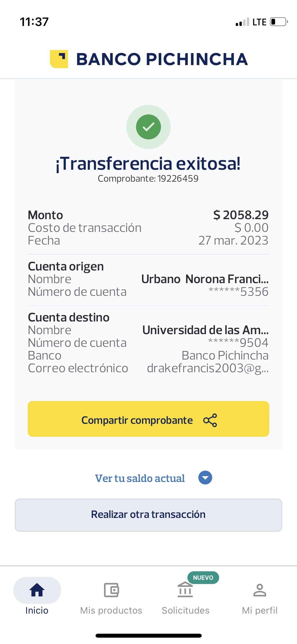This screenshot has height=644, width=297.
Task: Tap the Comprobante number 19226459
Action: pyautogui.click(x=178, y=179)
